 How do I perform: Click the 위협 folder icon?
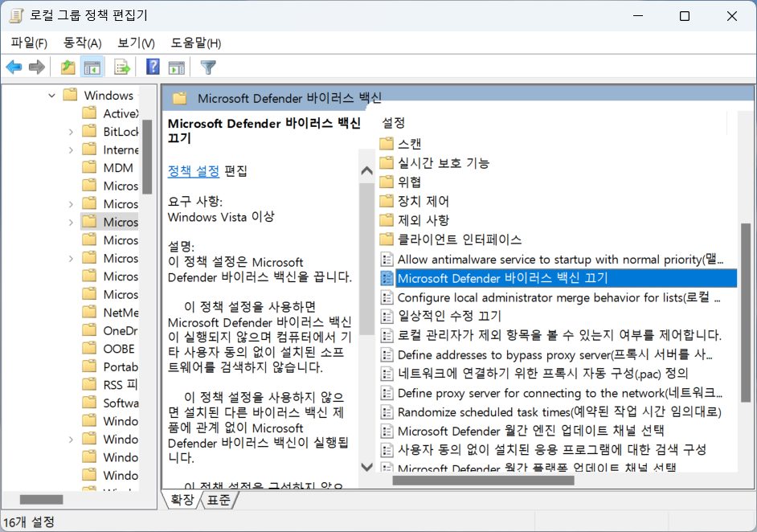[x=387, y=182]
